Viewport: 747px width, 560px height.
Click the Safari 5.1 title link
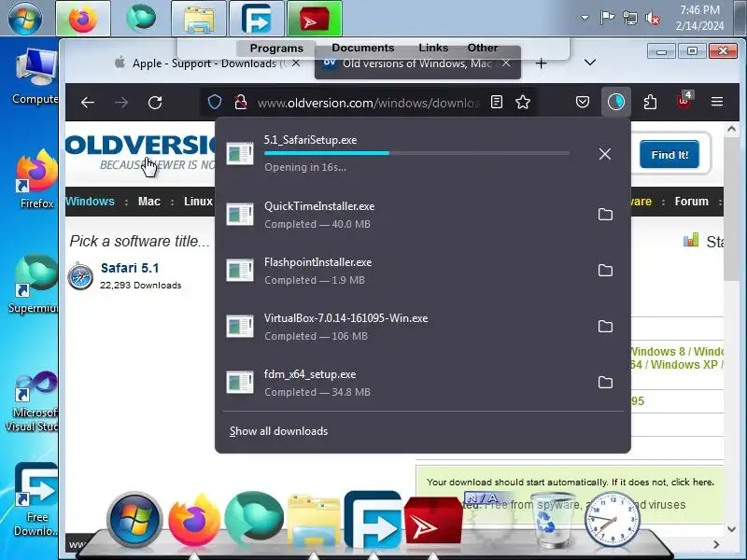[x=130, y=268]
